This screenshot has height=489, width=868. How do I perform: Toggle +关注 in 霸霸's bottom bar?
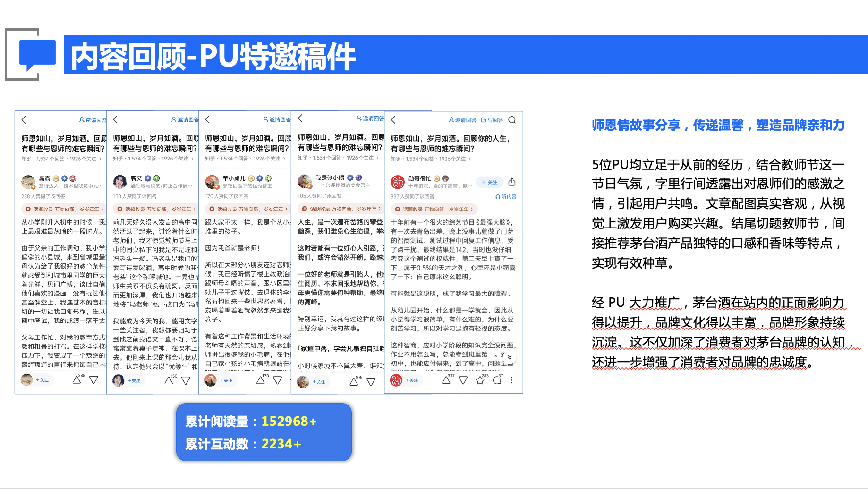coord(42,380)
